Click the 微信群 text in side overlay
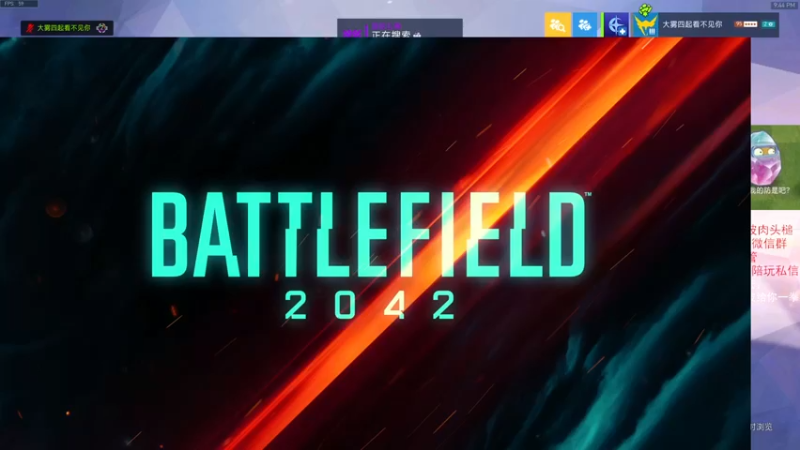800x450 pixels. [x=769, y=244]
